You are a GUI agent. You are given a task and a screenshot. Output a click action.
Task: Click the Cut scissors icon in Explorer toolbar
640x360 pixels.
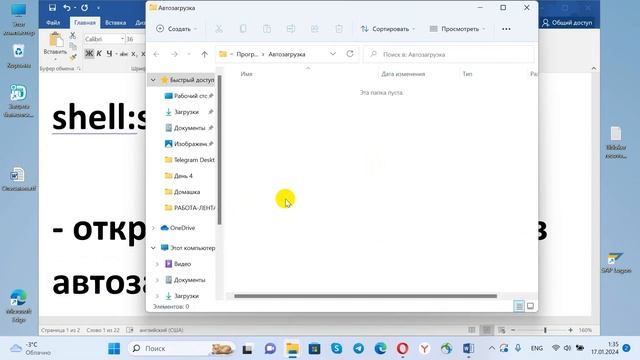pos(219,29)
